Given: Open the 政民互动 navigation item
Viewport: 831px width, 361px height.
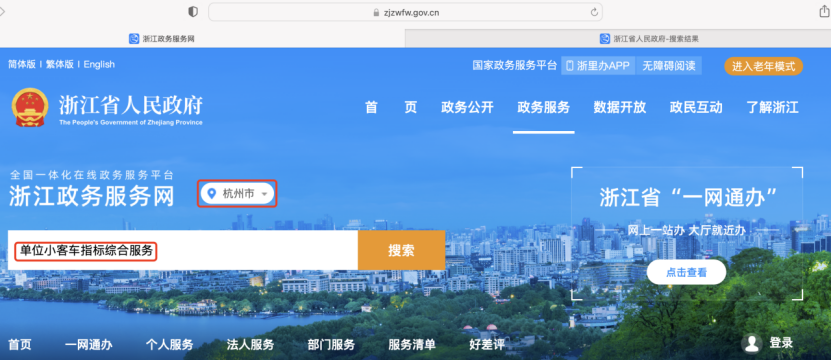Looking at the screenshot, I should [x=696, y=107].
